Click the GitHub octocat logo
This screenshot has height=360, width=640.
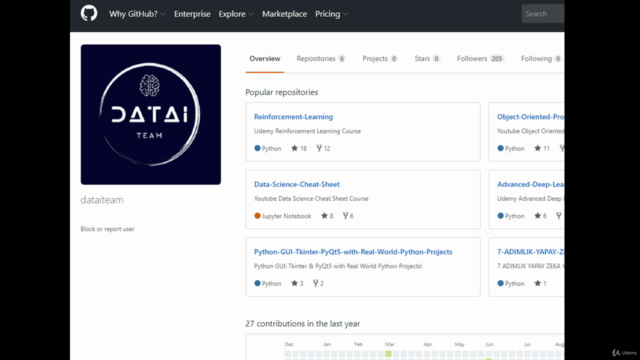[89, 13]
